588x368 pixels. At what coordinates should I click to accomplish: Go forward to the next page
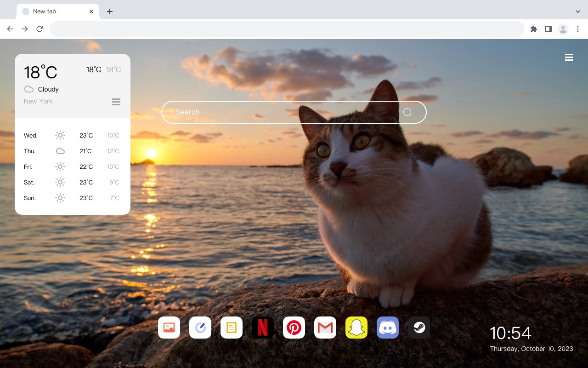click(x=25, y=29)
